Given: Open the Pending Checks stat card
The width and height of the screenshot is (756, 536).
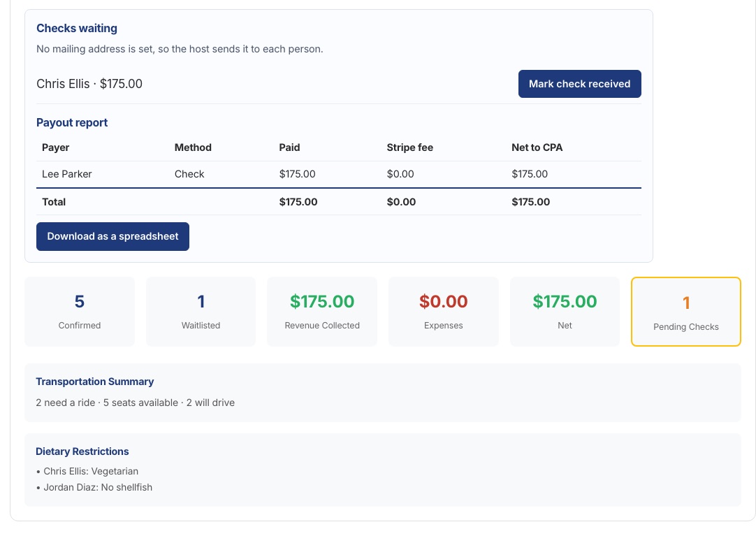Looking at the screenshot, I should (685, 312).
